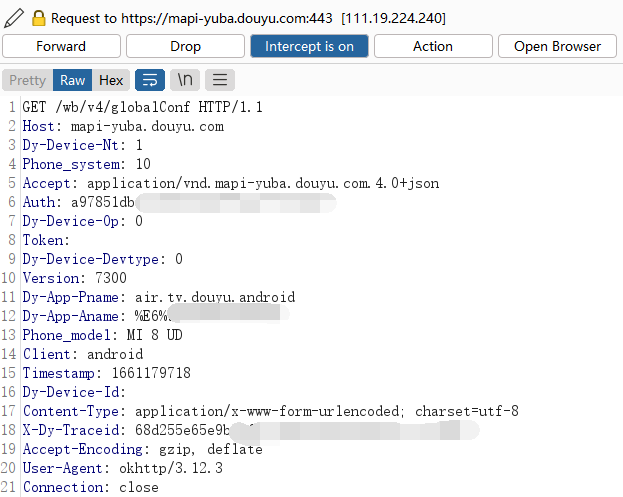The image size is (623, 497).
Task: Click the Content-Type header line
Action: [x=271, y=411]
